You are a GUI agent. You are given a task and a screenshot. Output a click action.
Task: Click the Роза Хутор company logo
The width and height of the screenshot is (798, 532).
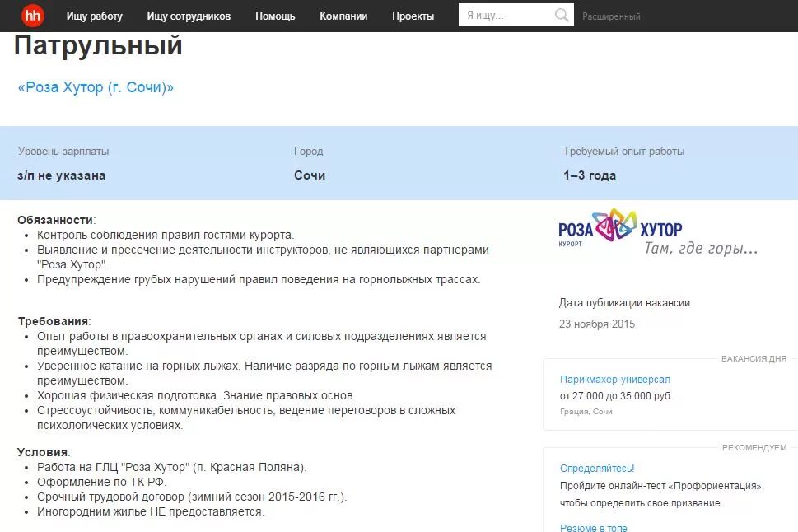coord(658,231)
